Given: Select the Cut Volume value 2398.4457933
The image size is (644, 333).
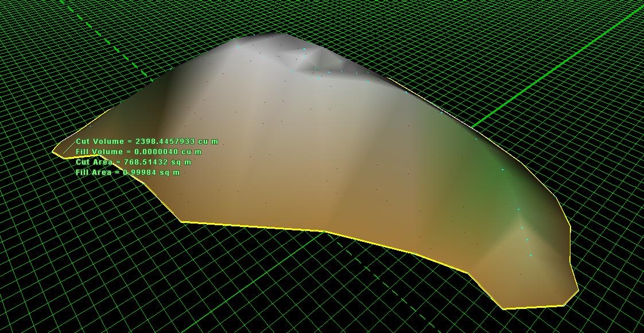Looking at the screenshot, I should 165,142.
